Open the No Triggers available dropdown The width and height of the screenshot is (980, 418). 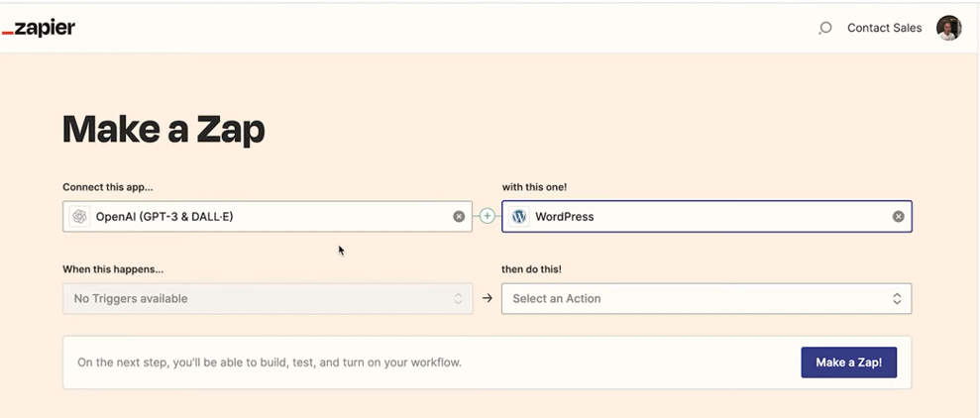268,299
